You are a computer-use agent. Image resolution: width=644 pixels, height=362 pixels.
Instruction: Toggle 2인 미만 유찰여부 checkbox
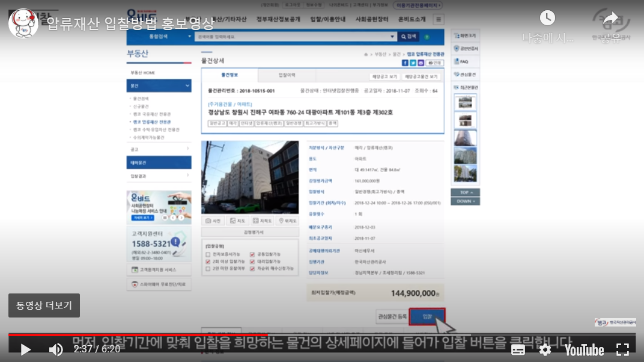coord(208,269)
